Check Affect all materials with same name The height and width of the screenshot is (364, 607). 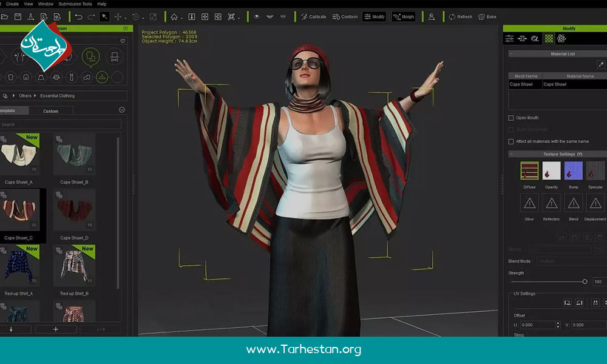(x=511, y=141)
